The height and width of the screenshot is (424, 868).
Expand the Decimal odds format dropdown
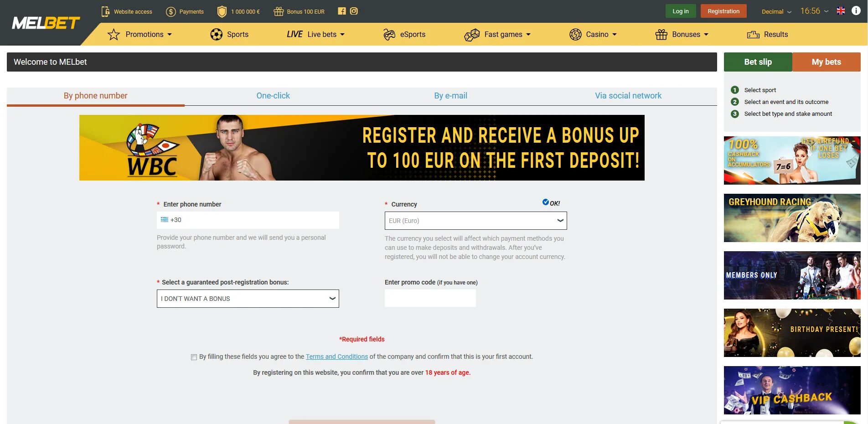click(x=776, y=12)
